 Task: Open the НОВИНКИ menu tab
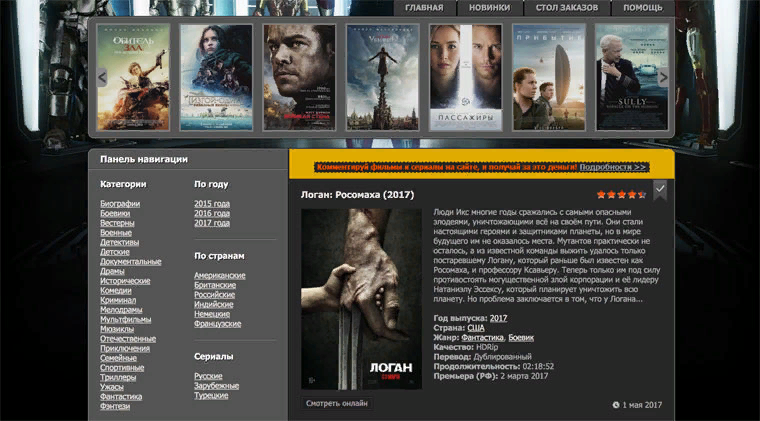tap(490, 8)
